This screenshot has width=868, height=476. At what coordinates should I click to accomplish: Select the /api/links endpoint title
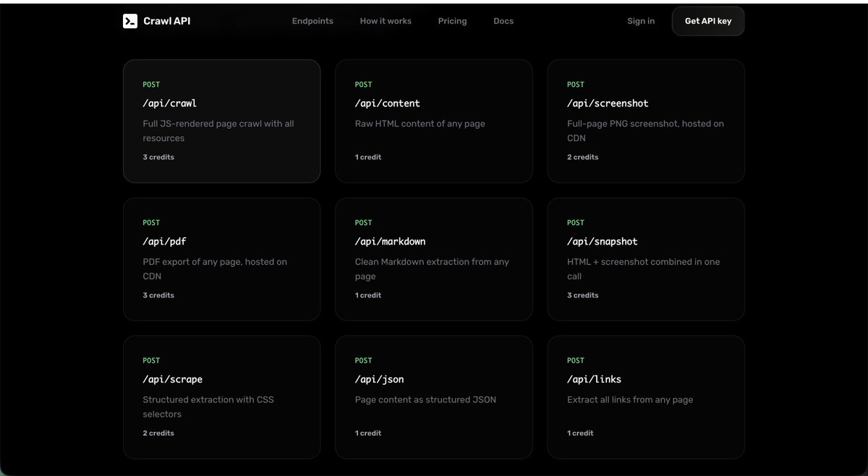[594, 379]
